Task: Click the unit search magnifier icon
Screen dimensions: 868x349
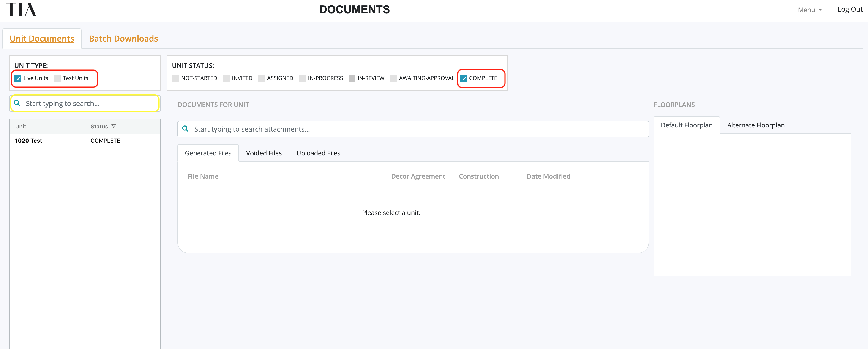Action: pos(17,103)
